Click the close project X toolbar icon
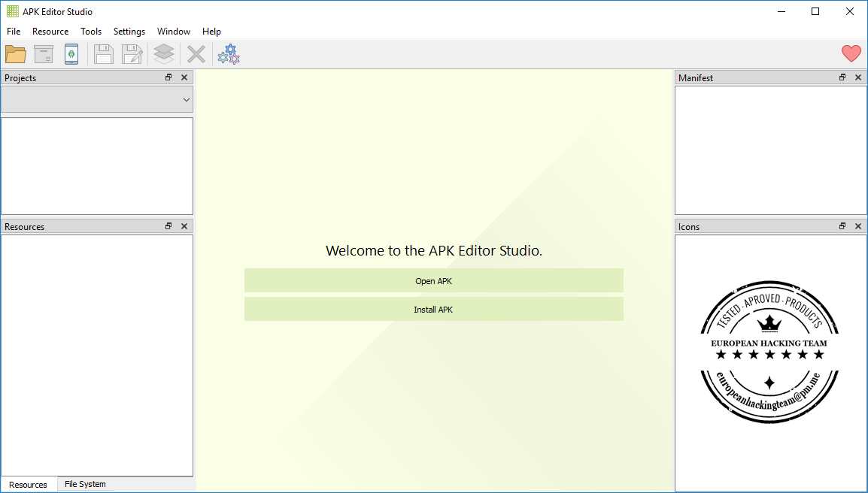Viewport: 868px width, 493px height. click(x=196, y=53)
